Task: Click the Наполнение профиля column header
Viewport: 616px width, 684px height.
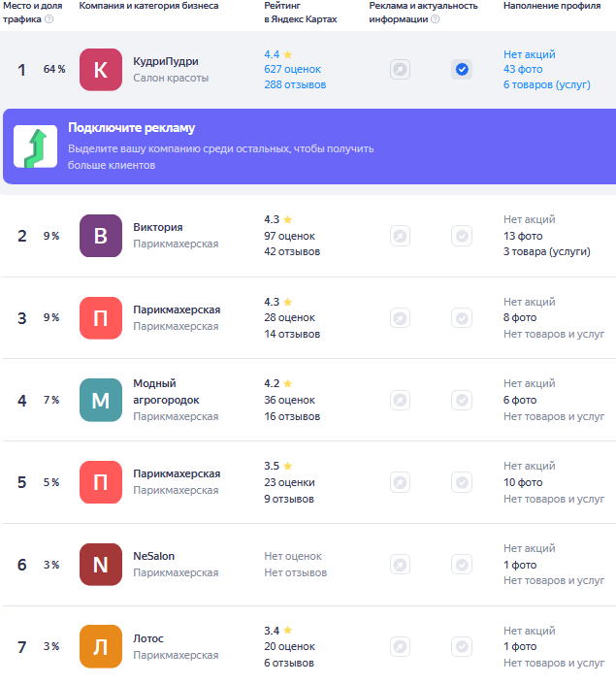Action: pyautogui.click(x=552, y=6)
